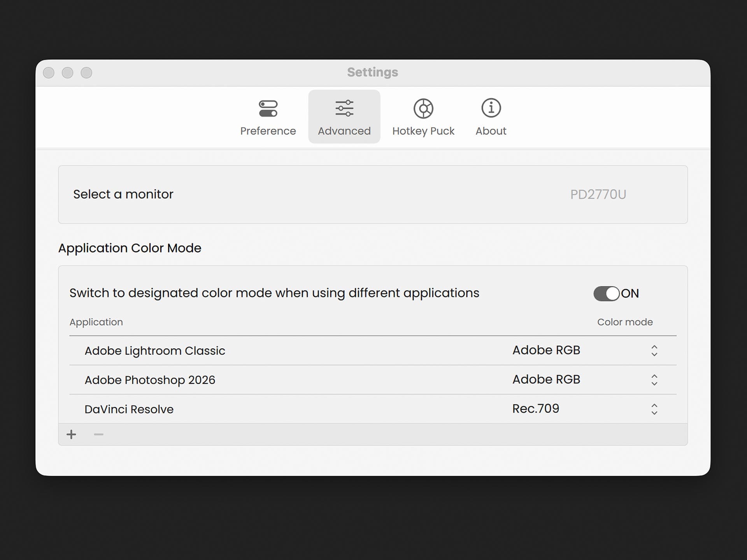The image size is (747, 560).
Task: Add an application with plus icon
Action: pyautogui.click(x=71, y=434)
